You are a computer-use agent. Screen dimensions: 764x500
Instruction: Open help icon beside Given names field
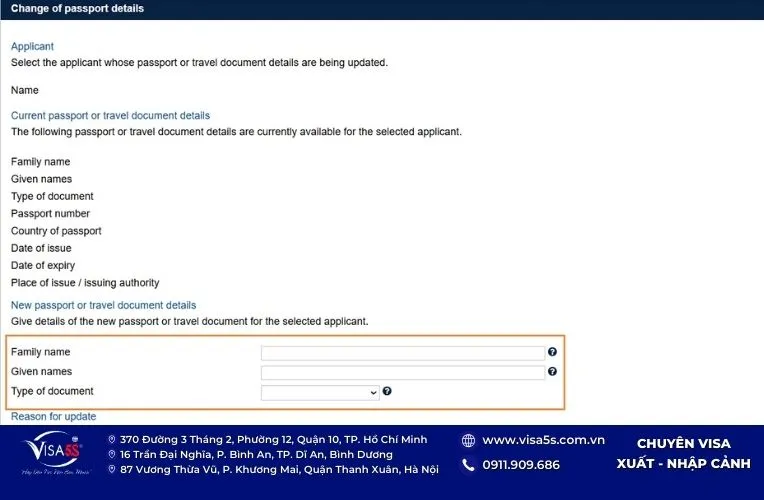[x=552, y=371]
